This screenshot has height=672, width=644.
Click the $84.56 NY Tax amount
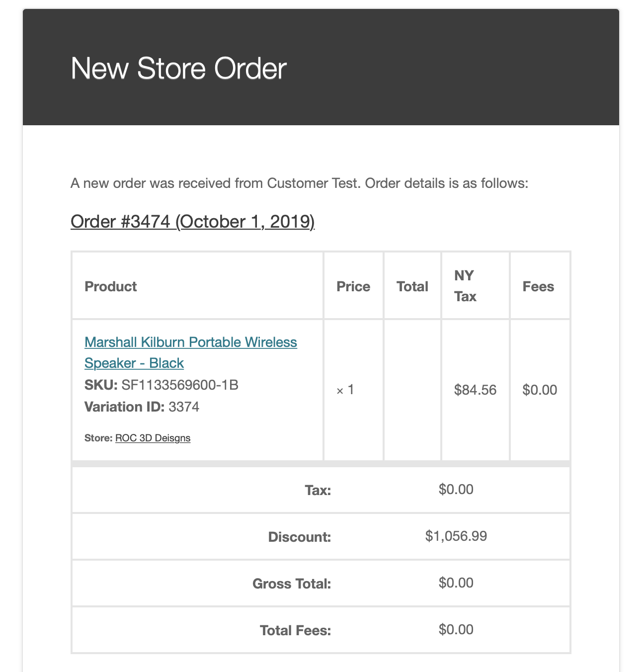tap(475, 390)
